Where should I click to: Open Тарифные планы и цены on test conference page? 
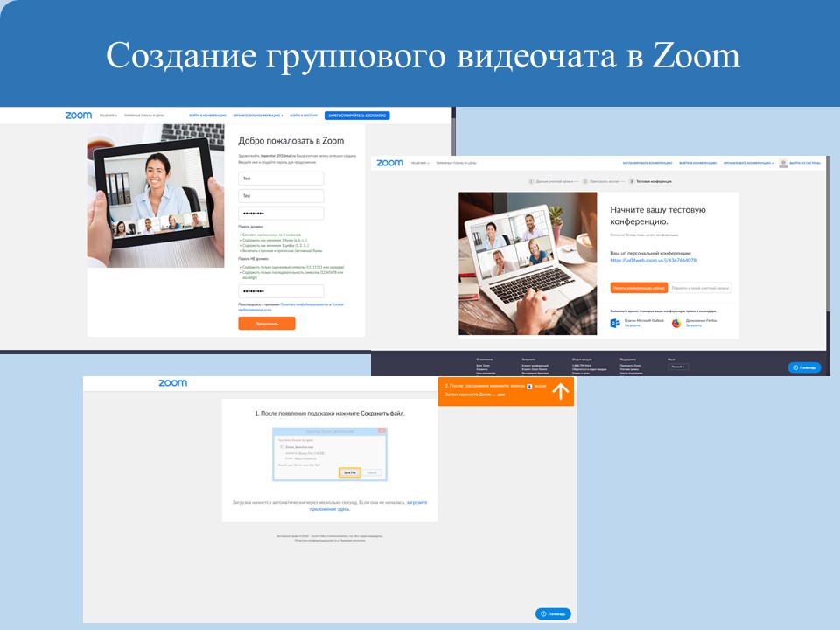point(456,163)
